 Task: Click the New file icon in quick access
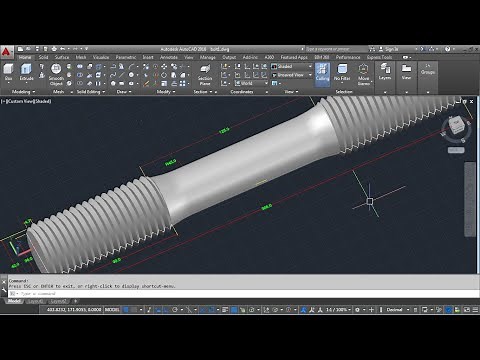[x=20, y=49]
